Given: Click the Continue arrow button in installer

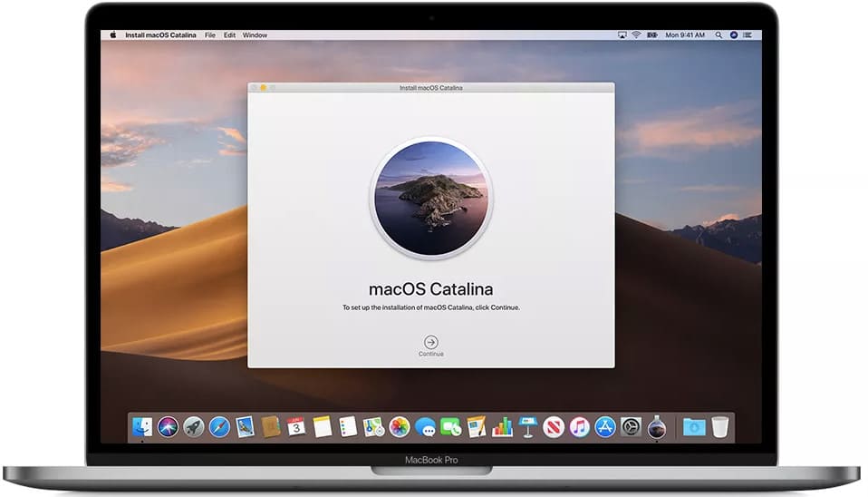Looking at the screenshot, I should [430, 342].
